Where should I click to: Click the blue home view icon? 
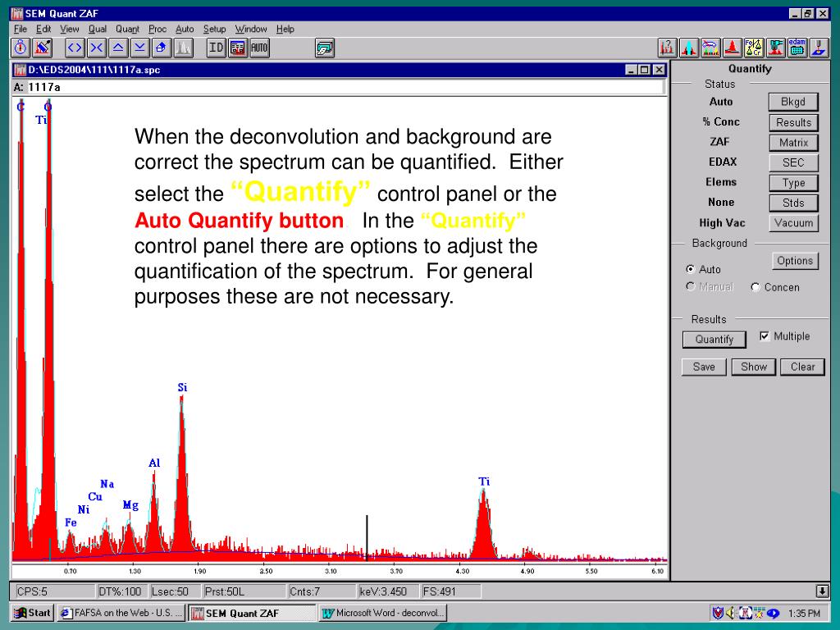tap(161, 48)
